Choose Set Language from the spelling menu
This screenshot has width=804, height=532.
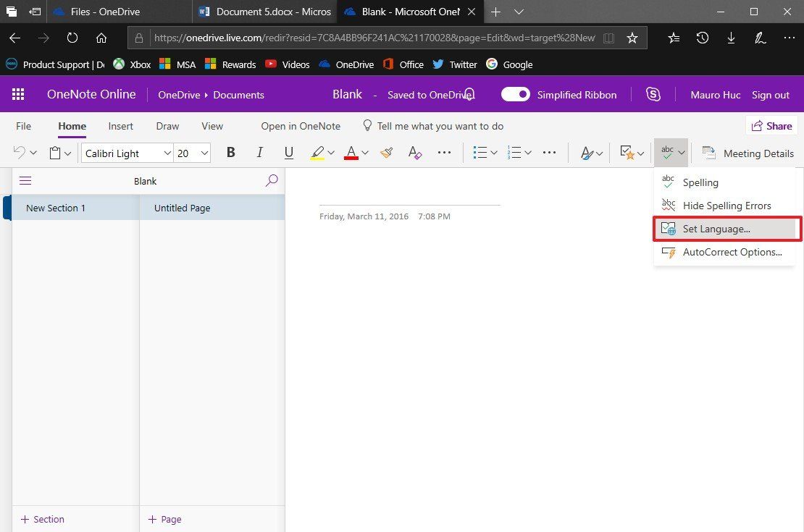716,229
